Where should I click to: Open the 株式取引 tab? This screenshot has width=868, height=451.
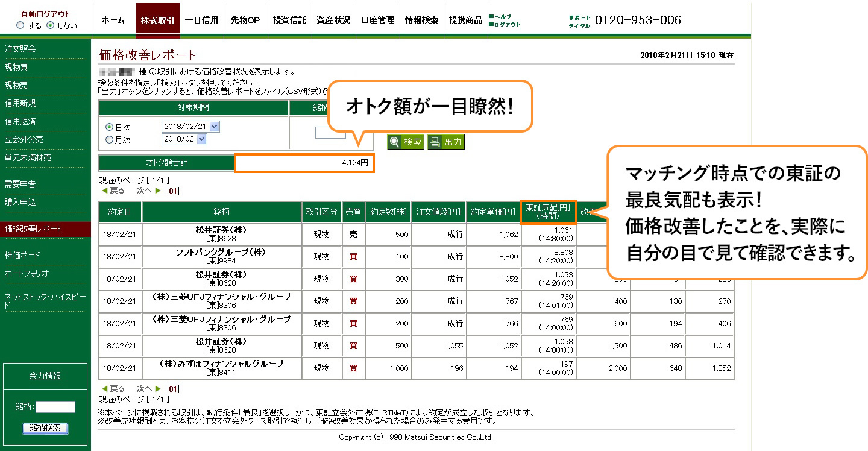coord(157,20)
